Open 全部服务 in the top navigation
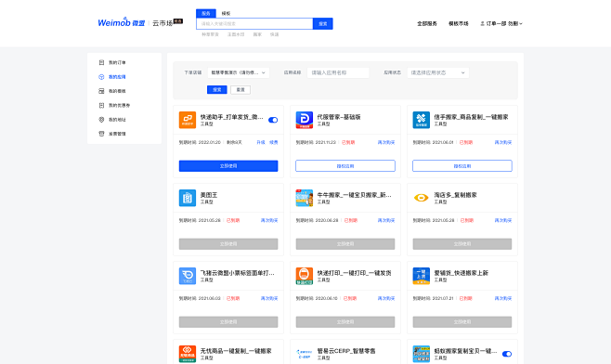 (x=427, y=23)
